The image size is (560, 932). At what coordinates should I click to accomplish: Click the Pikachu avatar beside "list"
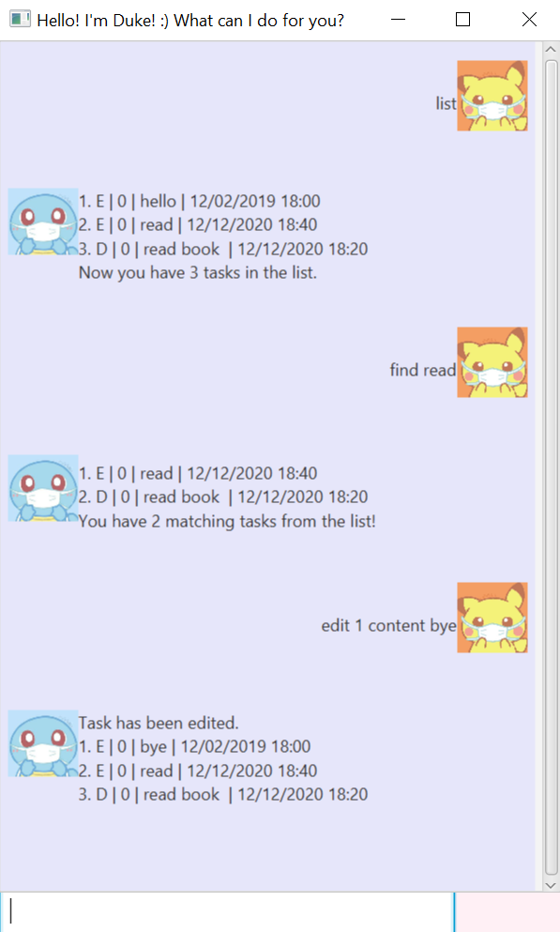(492, 96)
